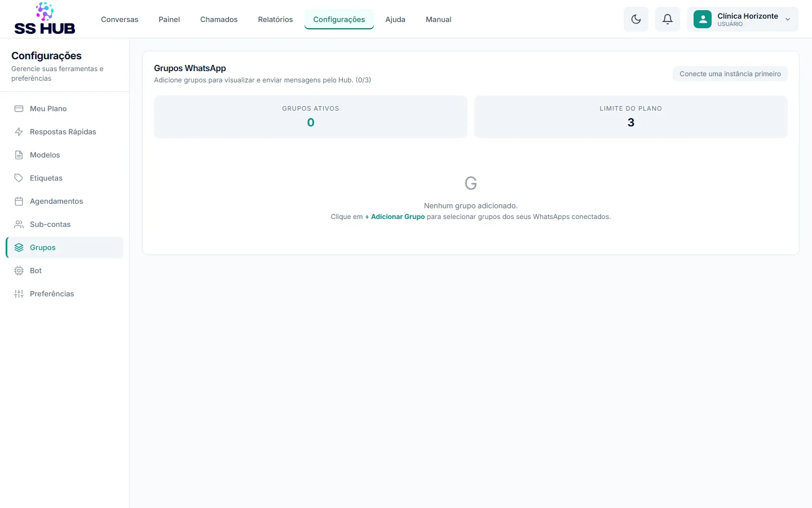Click the SS HUB logo
Screen dimensions: 812x508
[45, 19]
